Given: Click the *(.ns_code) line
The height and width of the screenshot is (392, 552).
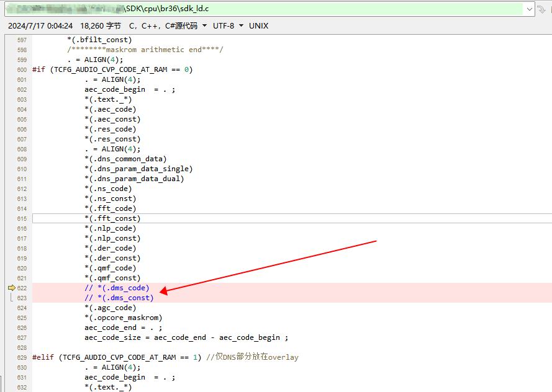Looking at the screenshot, I should 108,189.
